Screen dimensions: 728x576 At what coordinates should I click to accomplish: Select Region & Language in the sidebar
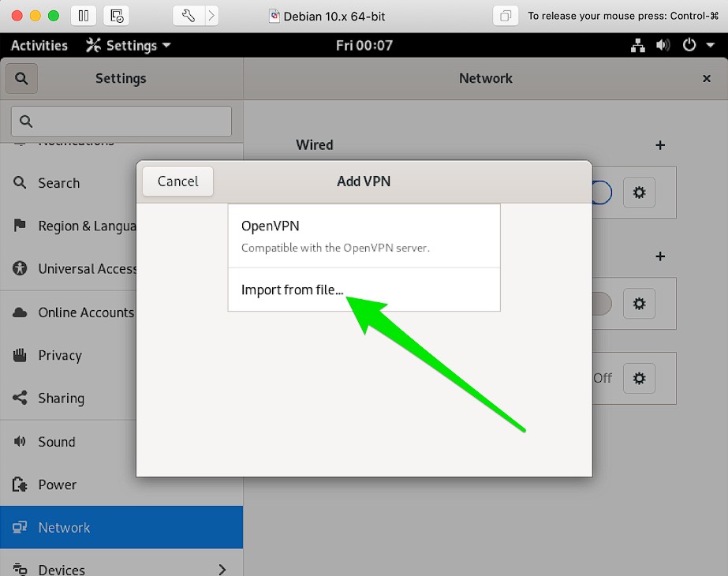point(69,226)
